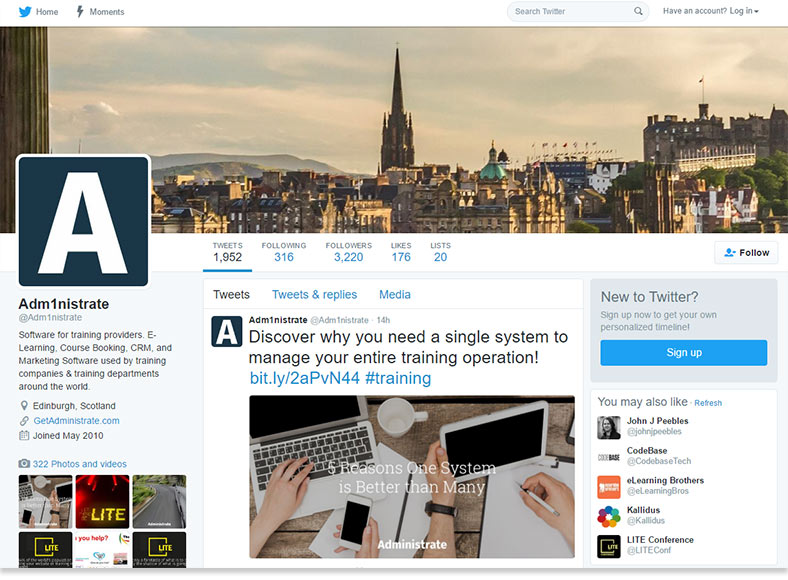The image size is (788, 580).
Task: Click John J Peebles avatar
Action: point(609,427)
